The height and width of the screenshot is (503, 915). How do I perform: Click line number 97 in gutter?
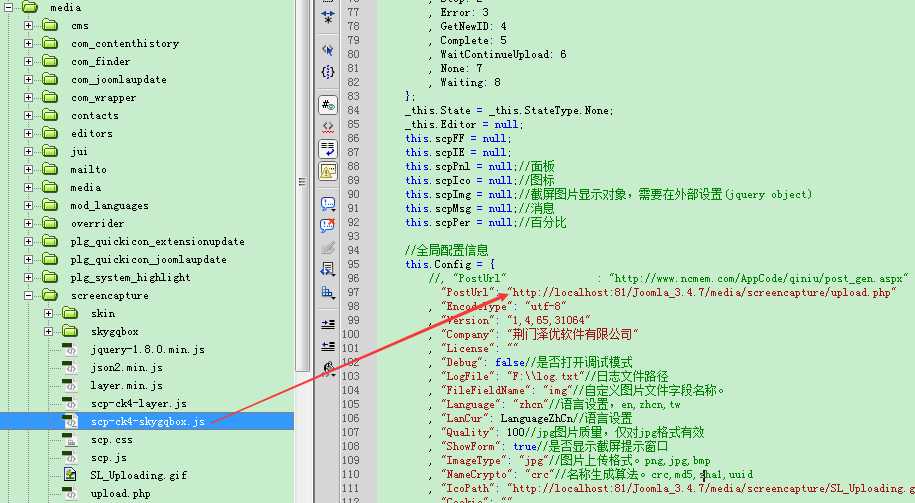353,292
